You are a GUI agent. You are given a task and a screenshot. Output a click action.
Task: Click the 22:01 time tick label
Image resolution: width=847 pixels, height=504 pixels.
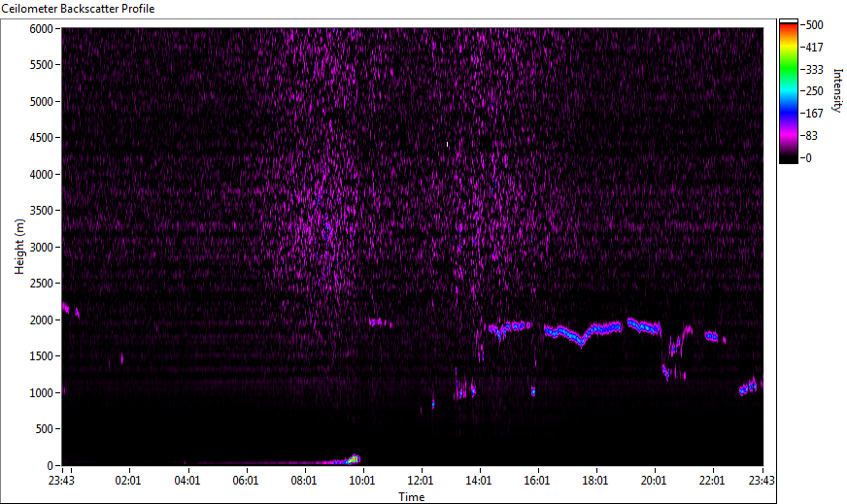pos(712,481)
